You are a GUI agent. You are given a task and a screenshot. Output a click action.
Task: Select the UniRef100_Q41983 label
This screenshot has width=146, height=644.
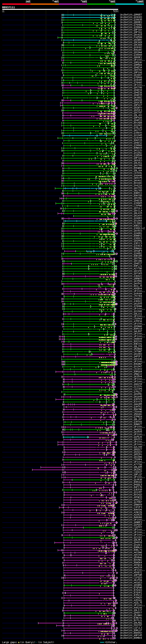pos(131,354)
